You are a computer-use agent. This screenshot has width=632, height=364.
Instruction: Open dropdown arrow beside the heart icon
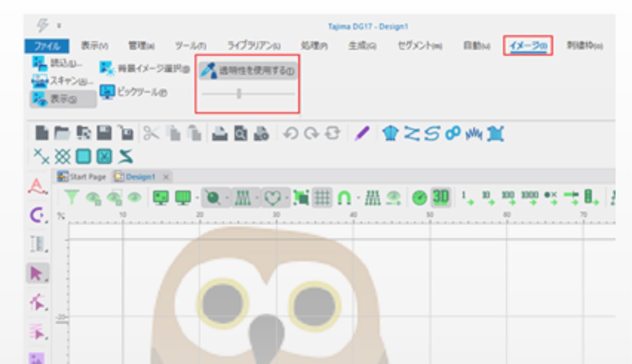pos(287,198)
